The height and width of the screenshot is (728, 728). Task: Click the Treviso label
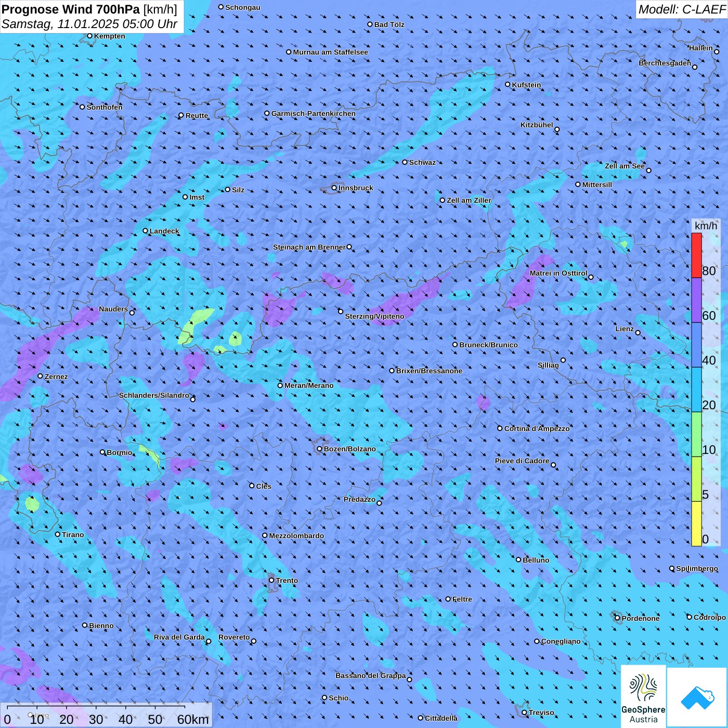click(x=541, y=712)
